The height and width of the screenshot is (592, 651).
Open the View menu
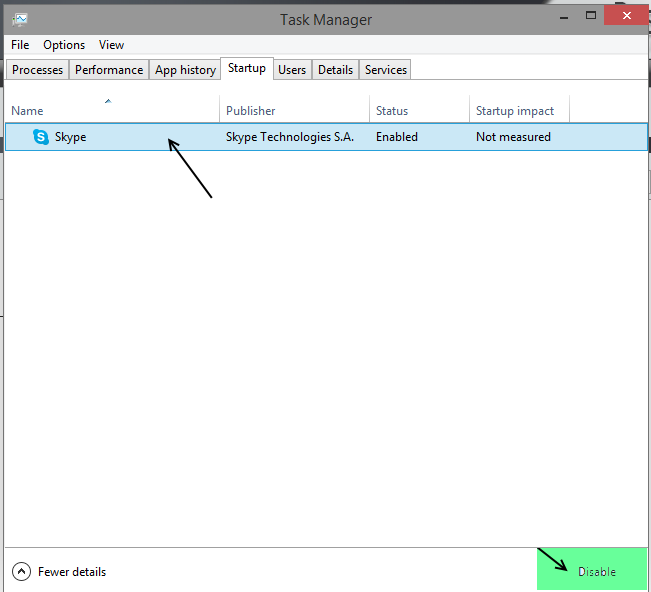(111, 45)
